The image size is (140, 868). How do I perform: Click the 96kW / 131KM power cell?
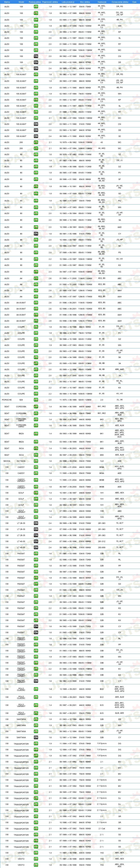pos(85,381)
